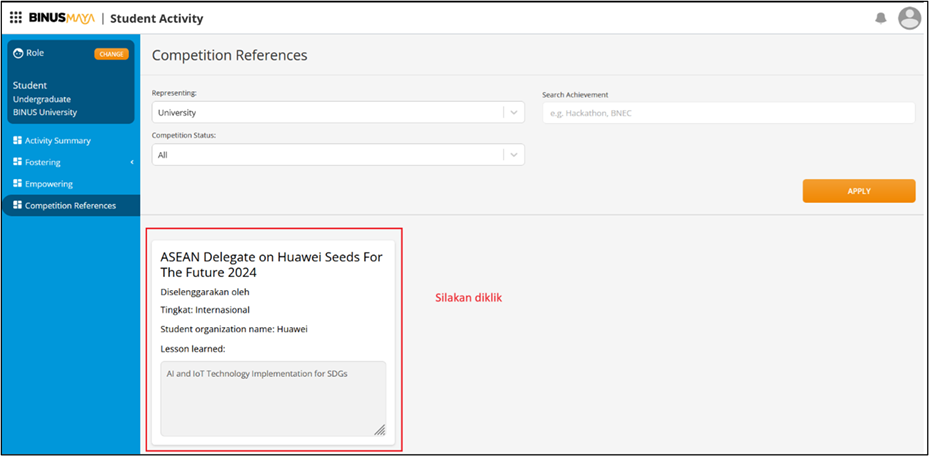Open the user profile avatar
Viewport: 929px width, 456px height.
pos(909,18)
